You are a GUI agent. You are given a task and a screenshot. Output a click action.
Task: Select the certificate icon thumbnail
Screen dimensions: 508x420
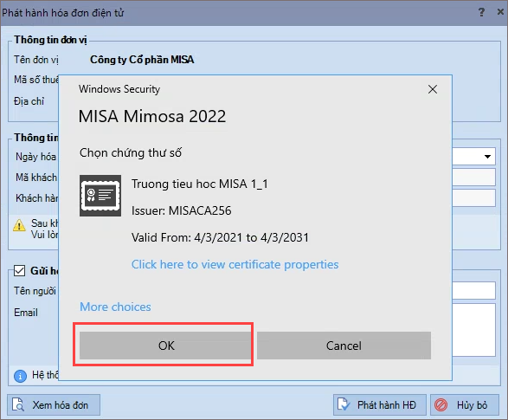pyautogui.click(x=100, y=196)
